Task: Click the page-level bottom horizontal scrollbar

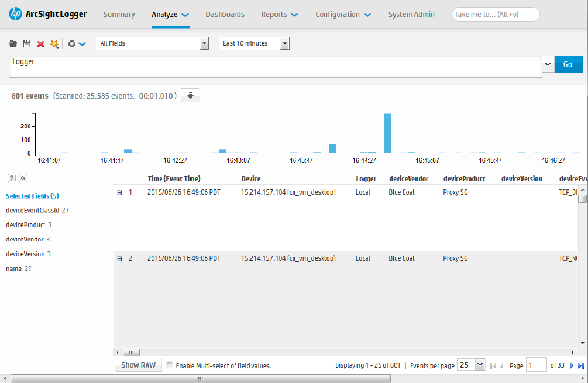Action: [x=201, y=378]
